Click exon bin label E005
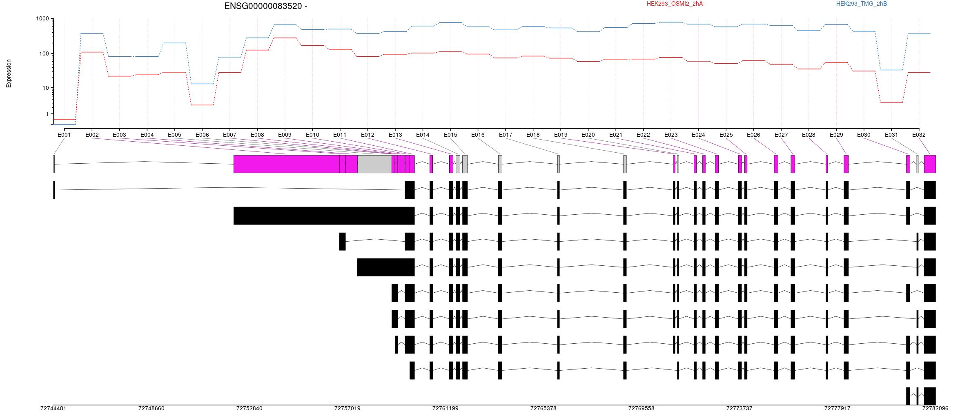This screenshot has width=980, height=416. [x=174, y=135]
